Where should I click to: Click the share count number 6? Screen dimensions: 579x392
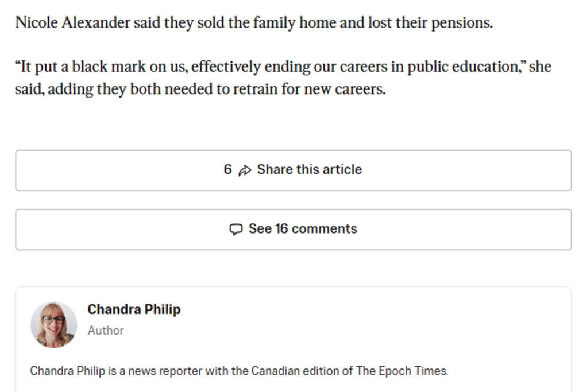click(227, 169)
